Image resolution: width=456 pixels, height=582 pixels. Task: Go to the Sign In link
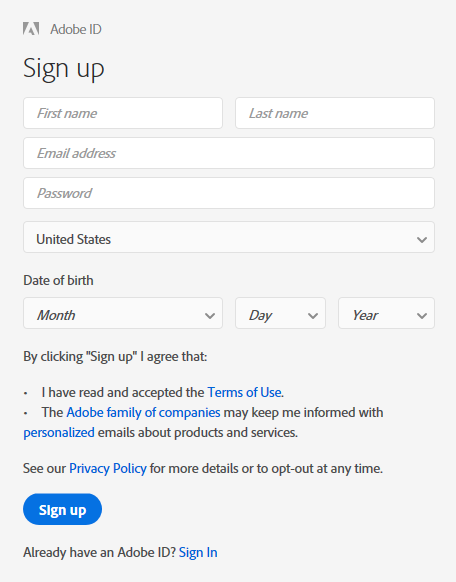pos(198,552)
